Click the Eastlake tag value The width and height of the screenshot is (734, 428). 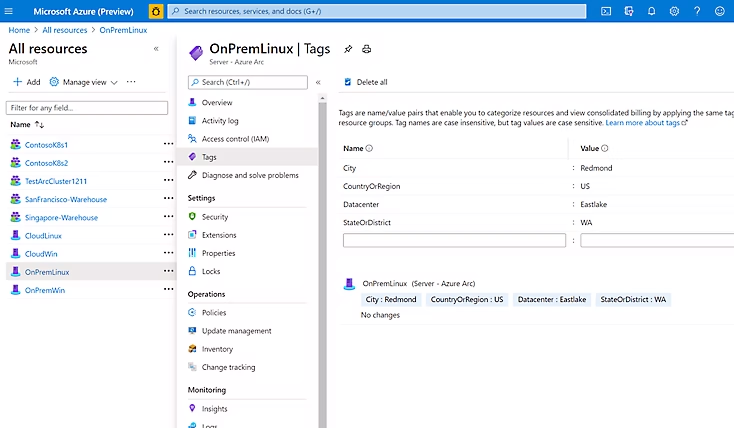click(x=594, y=205)
